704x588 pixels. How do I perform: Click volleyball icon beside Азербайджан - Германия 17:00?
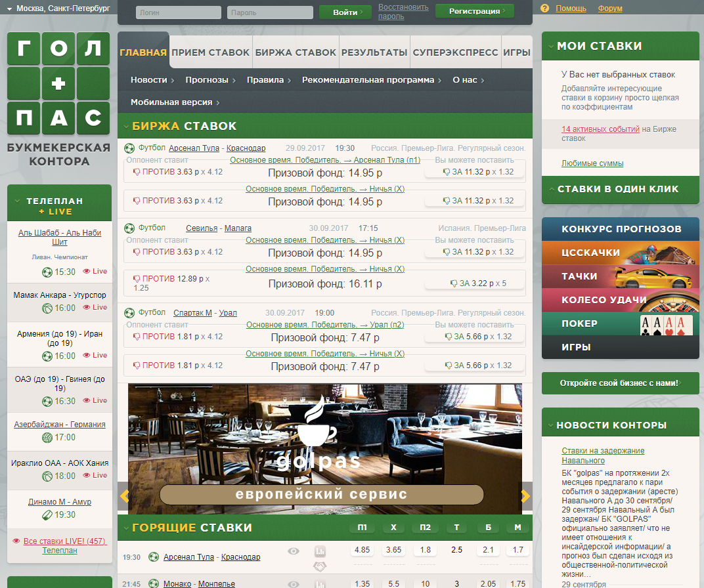coord(47,437)
